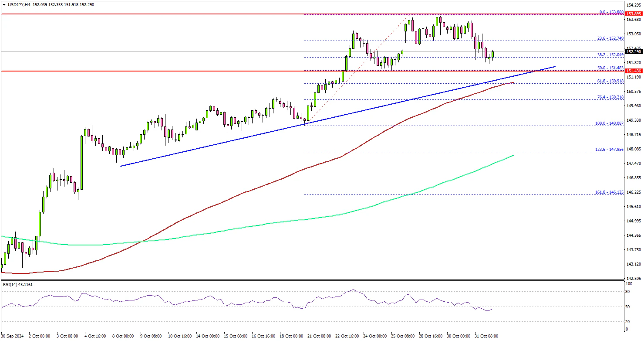644x341 pixels.
Task: Click the current price 152.290 label
Action: click(634, 52)
